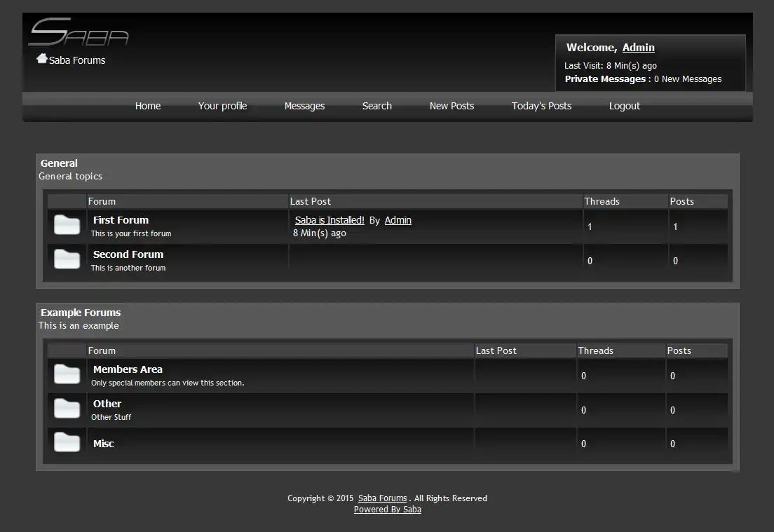Click the Example Forums category heading

click(x=81, y=313)
